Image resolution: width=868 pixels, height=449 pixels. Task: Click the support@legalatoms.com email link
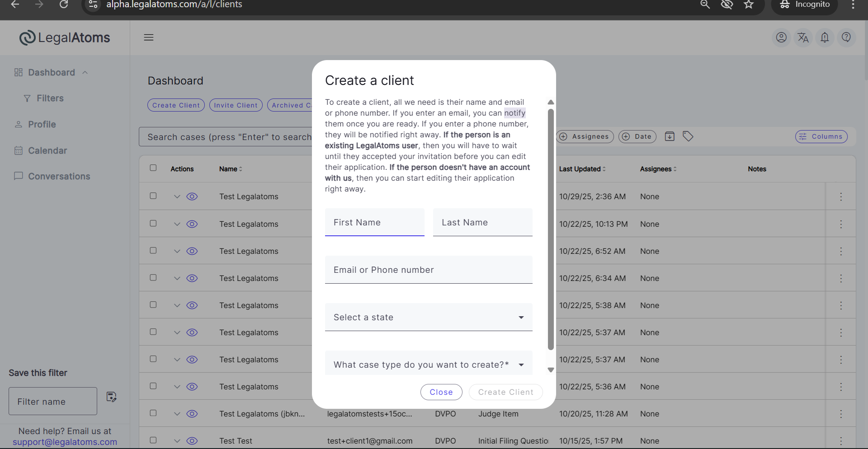(x=65, y=442)
